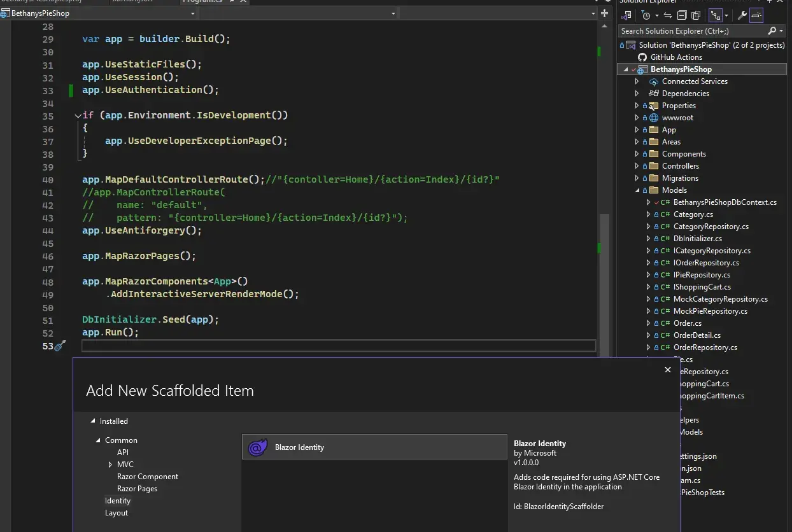
Task: Click Sync with Active Document arrows icon
Action: (x=668, y=15)
